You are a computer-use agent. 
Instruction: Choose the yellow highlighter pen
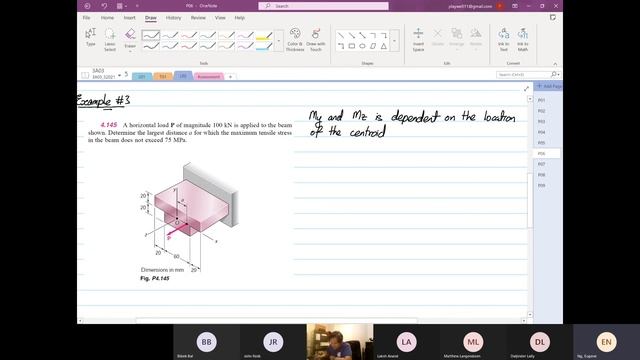264,36
